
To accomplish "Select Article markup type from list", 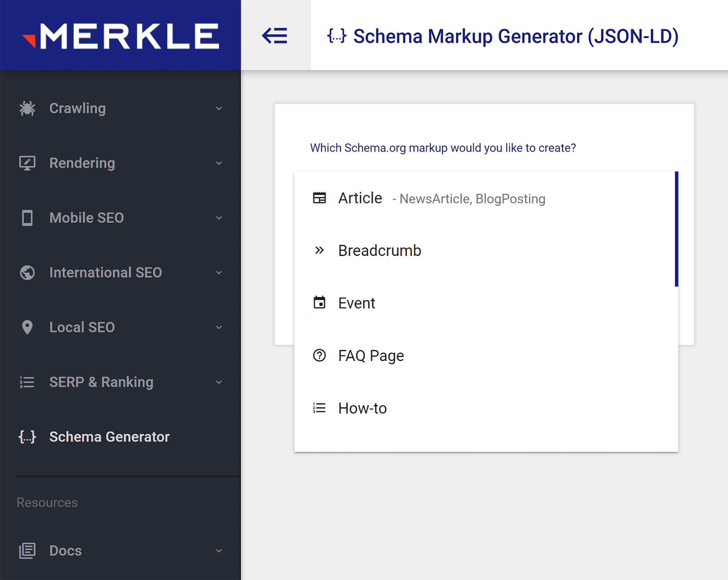I will coord(360,197).
